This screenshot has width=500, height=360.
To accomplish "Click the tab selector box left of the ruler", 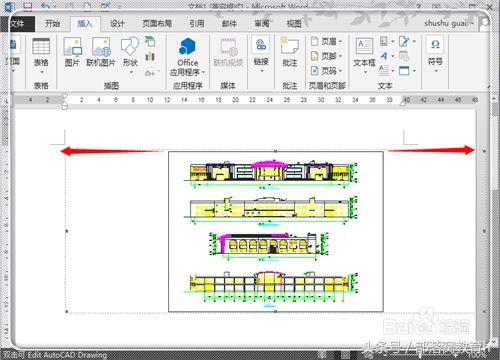I will click(x=6, y=100).
